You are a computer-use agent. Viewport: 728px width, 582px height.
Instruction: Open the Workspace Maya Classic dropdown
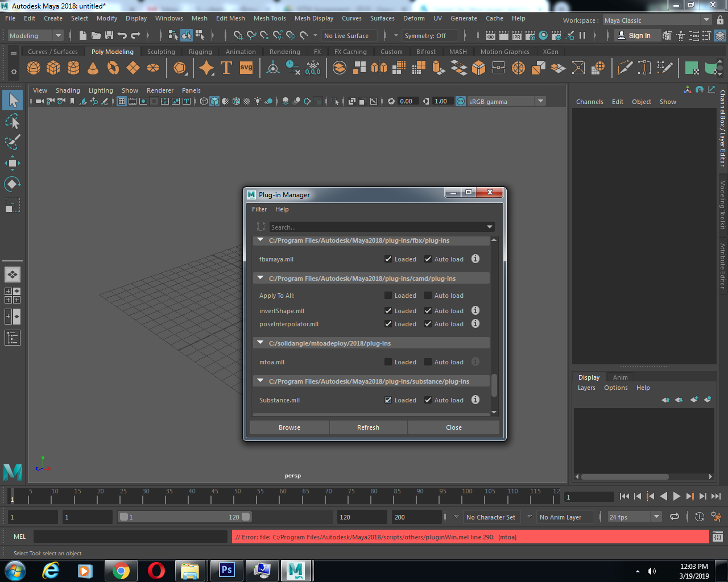[x=657, y=20]
